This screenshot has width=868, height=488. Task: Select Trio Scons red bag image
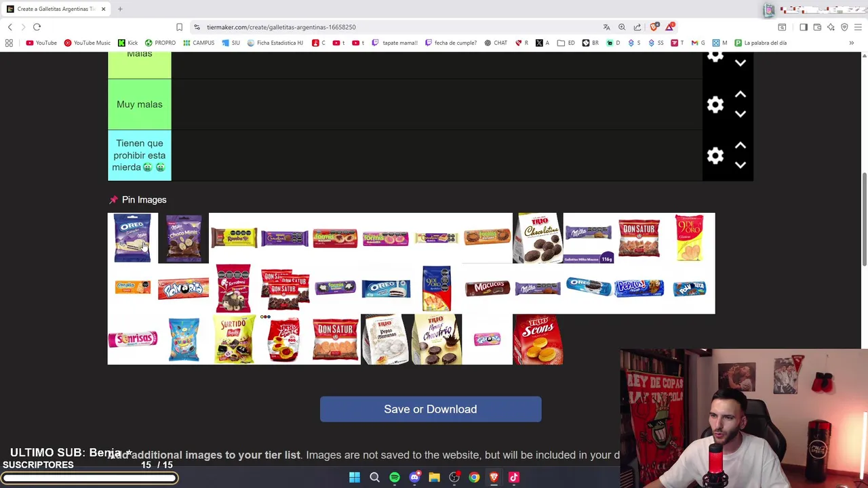coord(538,339)
